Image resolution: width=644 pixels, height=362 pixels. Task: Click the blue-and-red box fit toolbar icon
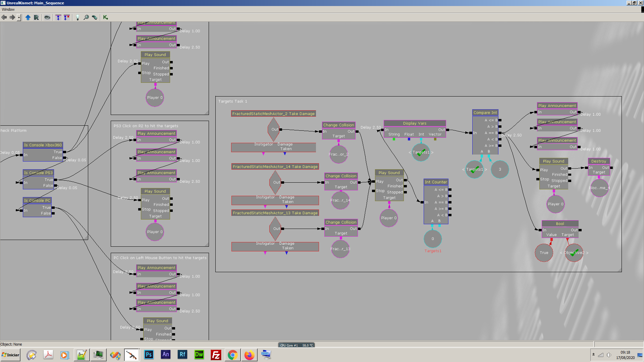coord(67,17)
